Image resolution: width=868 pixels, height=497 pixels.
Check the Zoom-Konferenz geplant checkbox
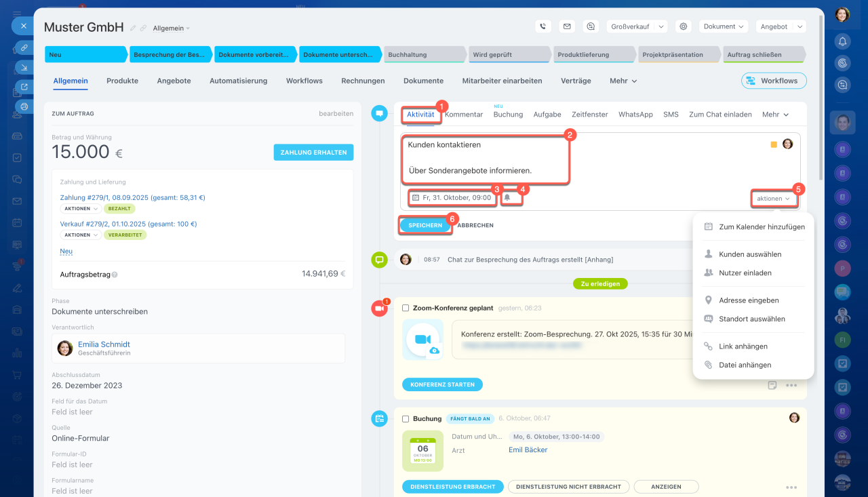(406, 308)
